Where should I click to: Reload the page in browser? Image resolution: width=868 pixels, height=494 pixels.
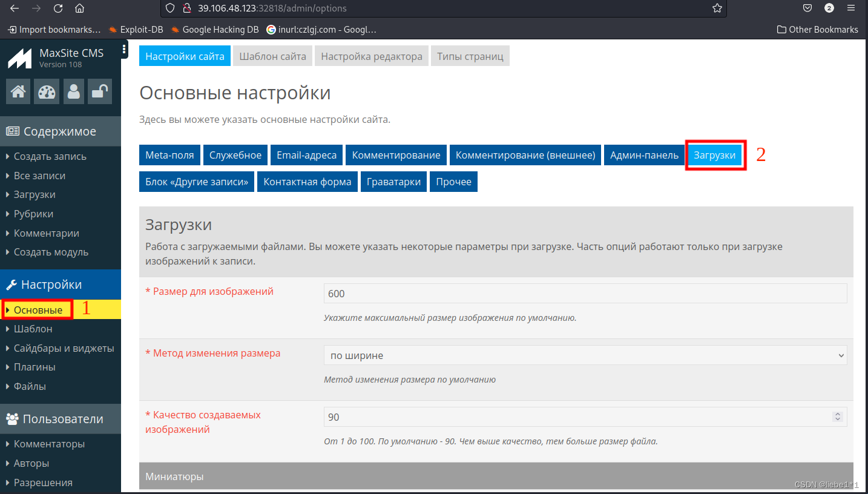(x=58, y=8)
